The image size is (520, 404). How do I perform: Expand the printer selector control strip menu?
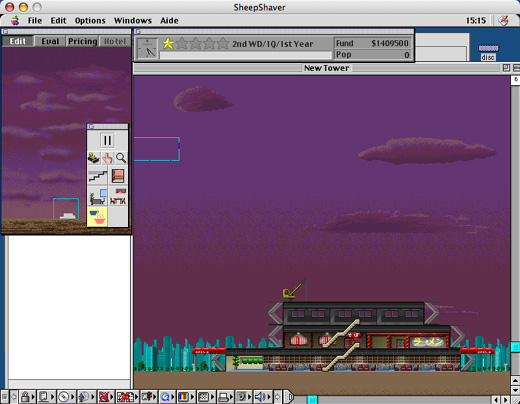point(232,397)
